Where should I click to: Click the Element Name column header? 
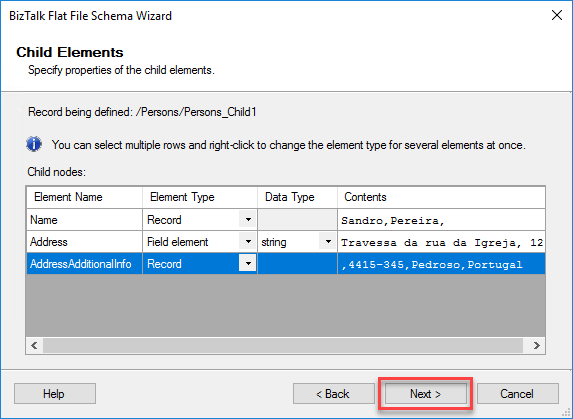tap(84, 197)
